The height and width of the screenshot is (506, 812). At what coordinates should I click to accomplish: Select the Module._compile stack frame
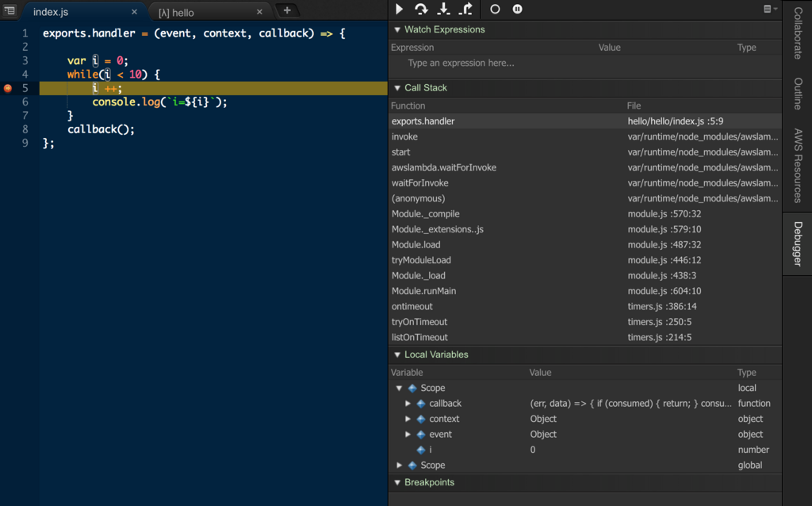point(585,214)
